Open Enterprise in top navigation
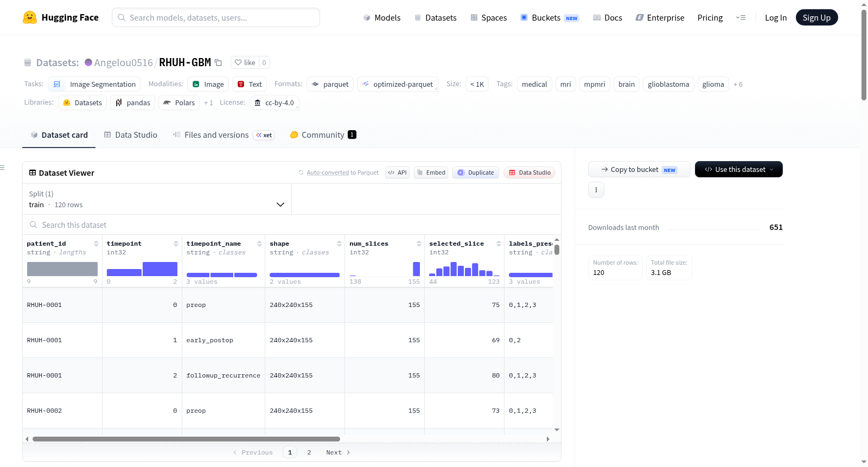Screen dimensions: 868x467 tap(660, 17)
